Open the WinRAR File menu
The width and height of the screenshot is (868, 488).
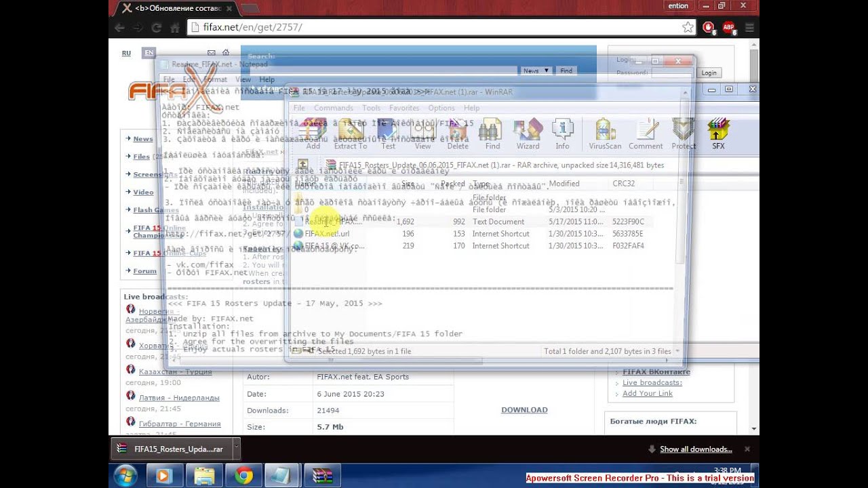coord(299,108)
